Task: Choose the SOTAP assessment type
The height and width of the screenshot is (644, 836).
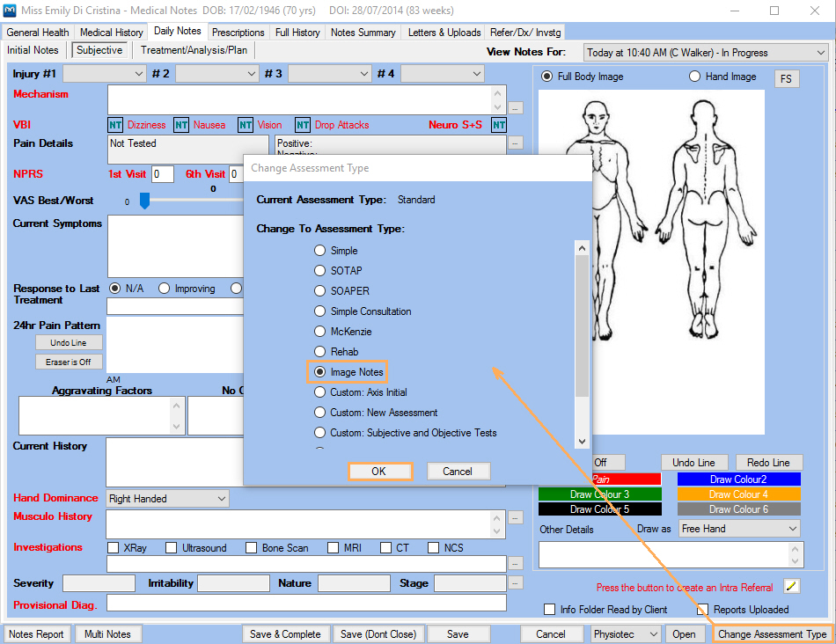Action: pyautogui.click(x=319, y=271)
